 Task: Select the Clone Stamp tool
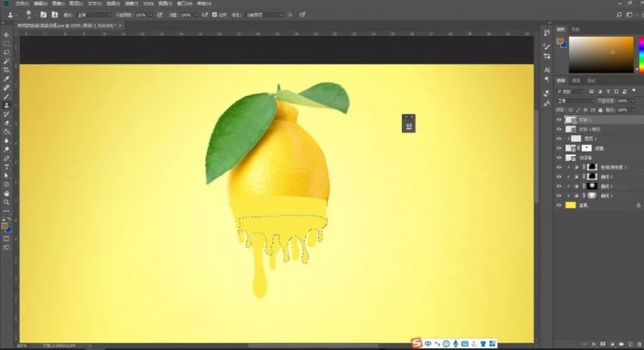[x=6, y=106]
